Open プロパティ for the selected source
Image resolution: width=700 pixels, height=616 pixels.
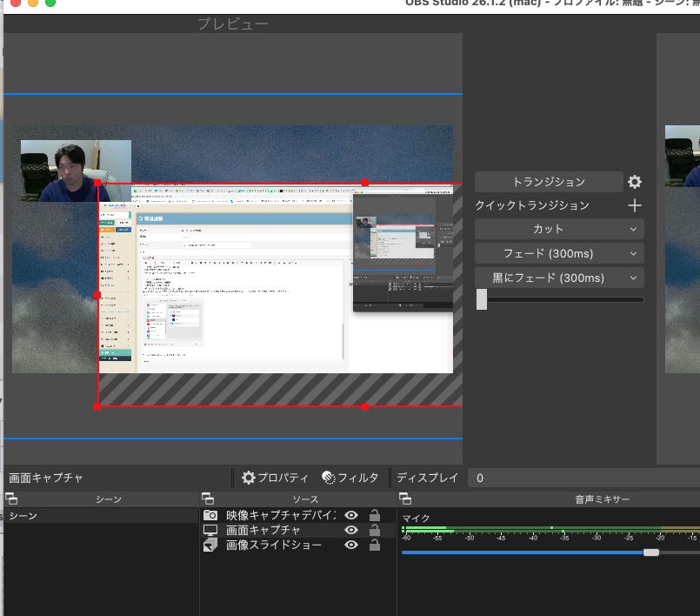tap(275, 478)
